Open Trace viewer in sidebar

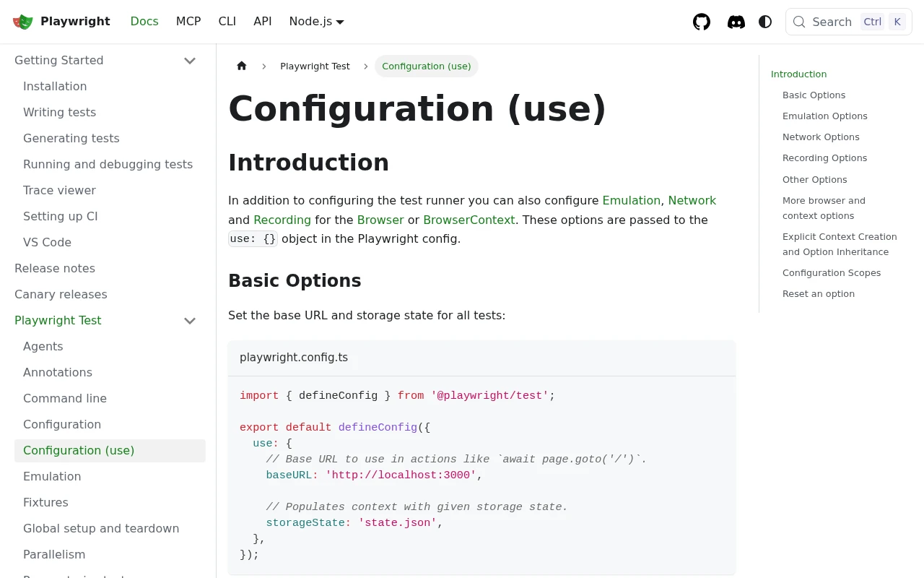(59, 191)
